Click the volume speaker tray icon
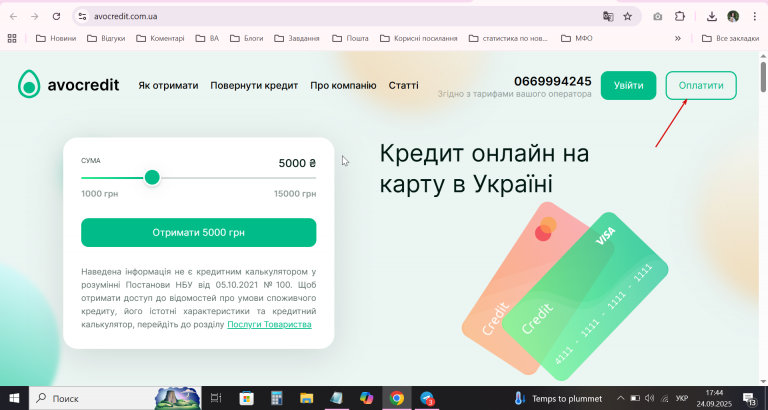 pyautogui.click(x=649, y=398)
